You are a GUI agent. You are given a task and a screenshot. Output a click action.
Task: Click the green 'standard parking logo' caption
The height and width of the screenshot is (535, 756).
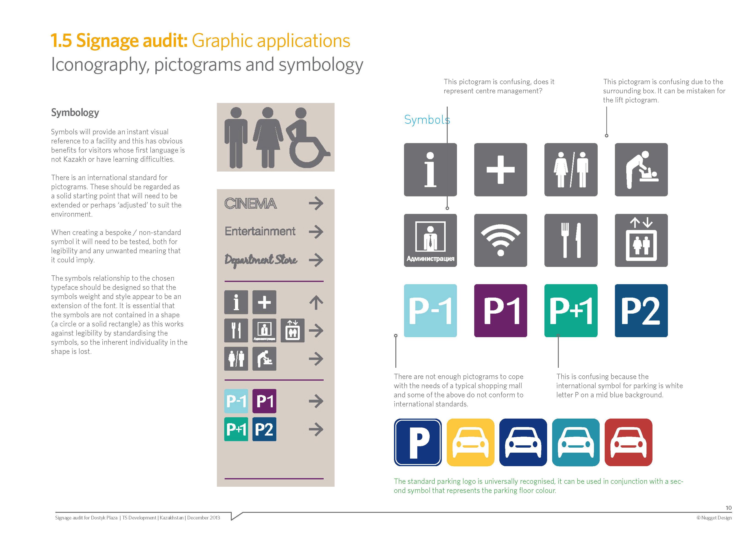pyautogui.click(x=538, y=486)
